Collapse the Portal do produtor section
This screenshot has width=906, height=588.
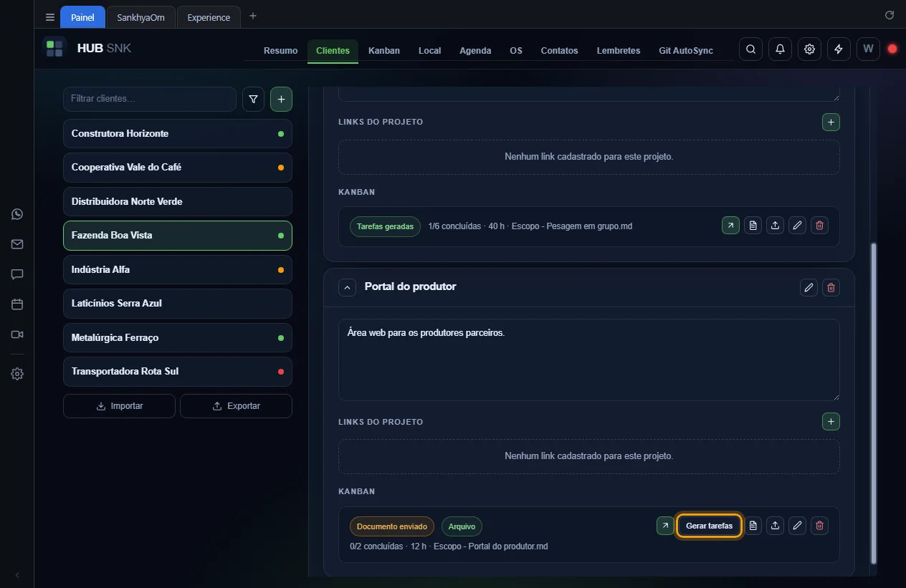coord(347,287)
